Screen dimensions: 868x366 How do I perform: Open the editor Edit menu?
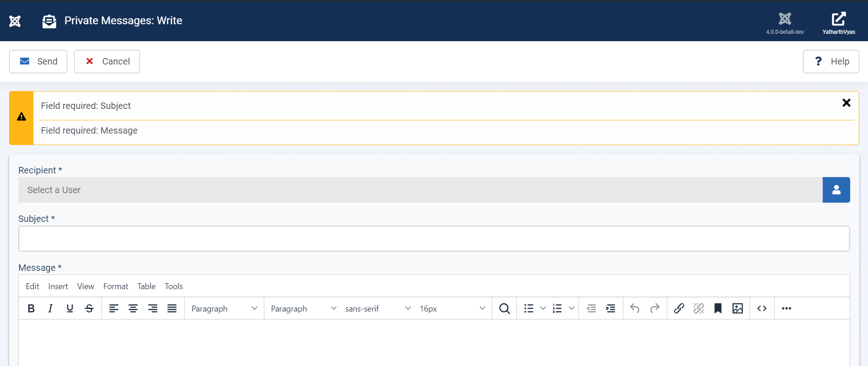32,286
